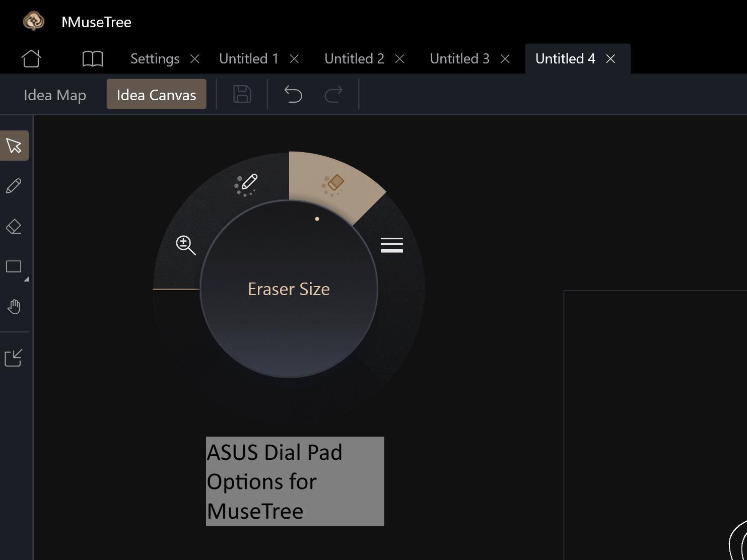Select zoom option on dial

click(x=185, y=245)
